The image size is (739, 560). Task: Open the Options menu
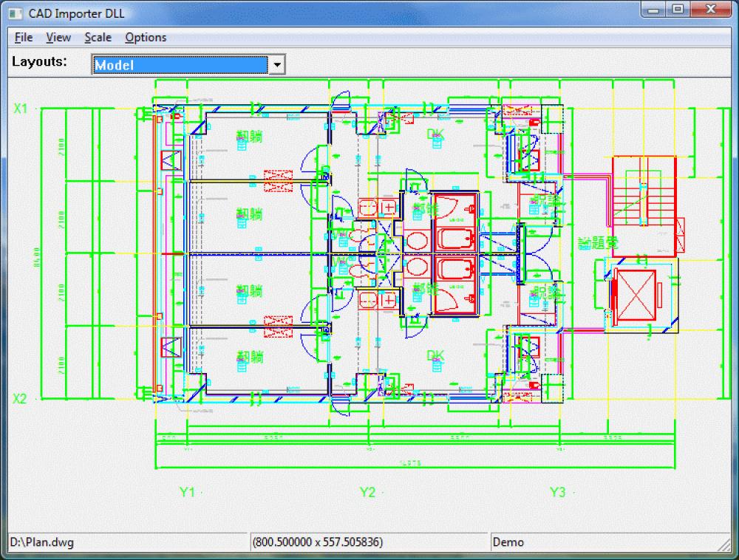pos(146,37)
